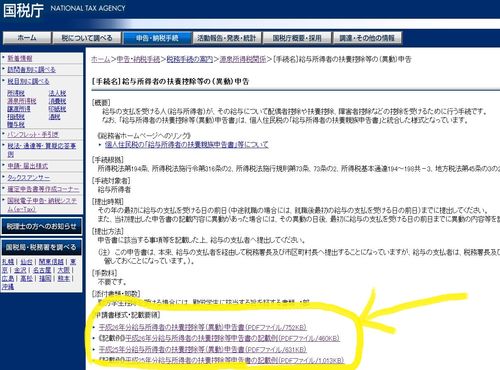Screen dimensions: 500x370
Task: Select the 大阪 regional bureau link
Action: [64, 270]
